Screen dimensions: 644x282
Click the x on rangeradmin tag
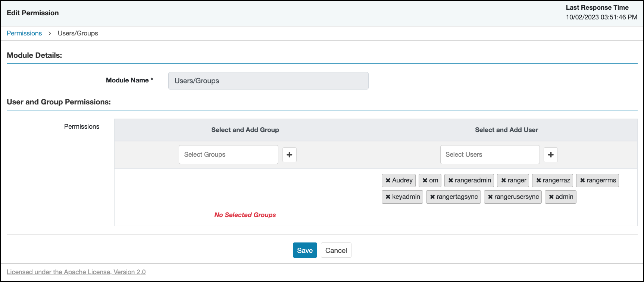[451, 181]
